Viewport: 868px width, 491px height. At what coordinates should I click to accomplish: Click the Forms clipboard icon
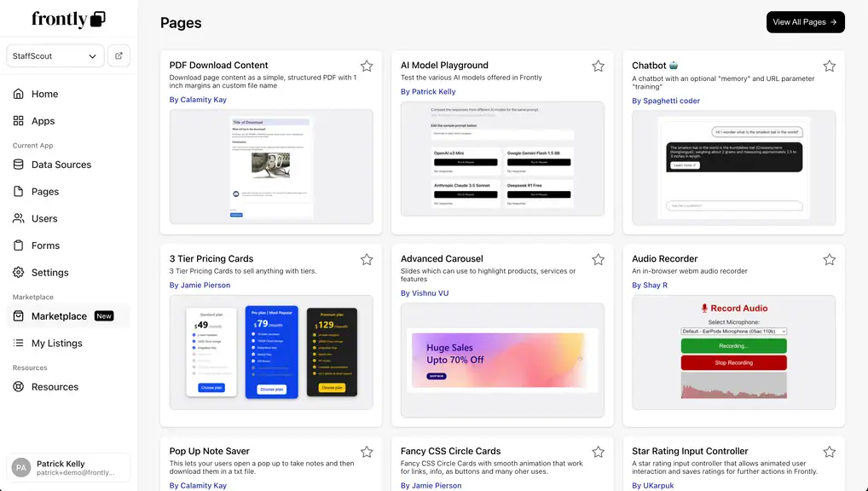[19, 245]
